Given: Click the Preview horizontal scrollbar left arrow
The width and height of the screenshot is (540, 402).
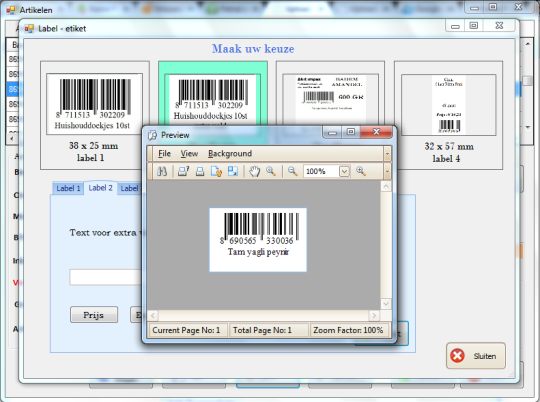Looking at the screenshot, I should [153, 315].
